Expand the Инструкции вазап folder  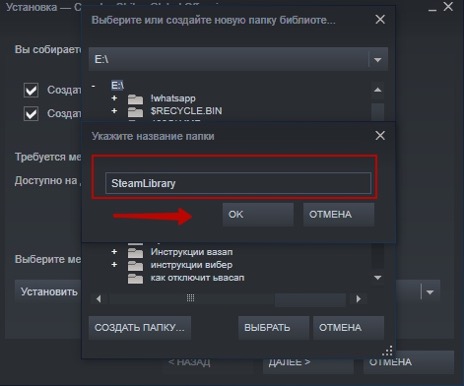click(114, 252)
